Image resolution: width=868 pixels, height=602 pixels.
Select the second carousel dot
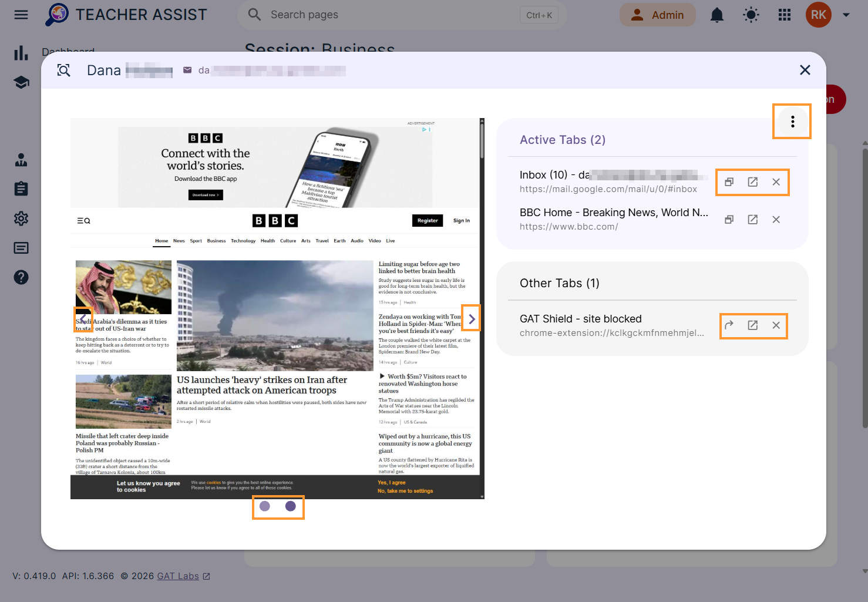(291, 506)
